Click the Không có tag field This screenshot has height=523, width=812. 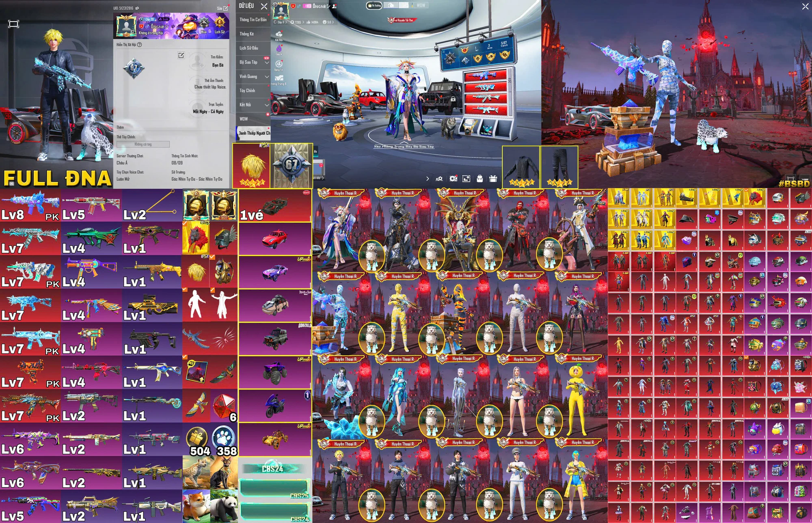pyautogui.click(x=143, y=144)
